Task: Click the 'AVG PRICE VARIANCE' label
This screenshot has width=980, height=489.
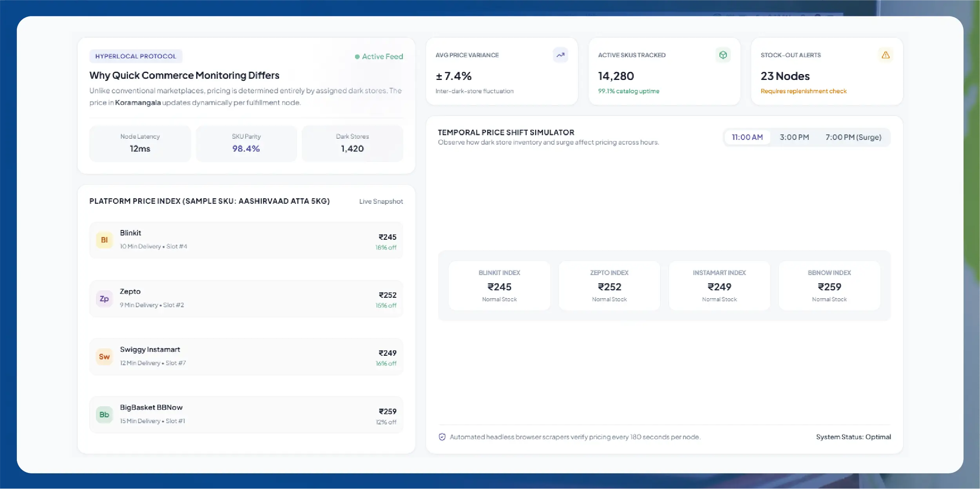Action: pyautogui.click(x=467, y=55)
